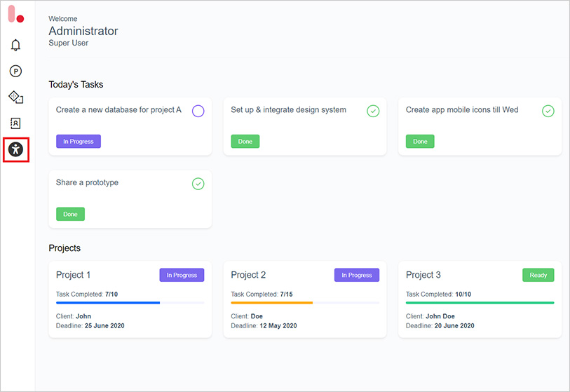Click the blue progress bar of Project 1
Image resolution: width=570 pixels, height=392 pixels.
pos(108,302)
